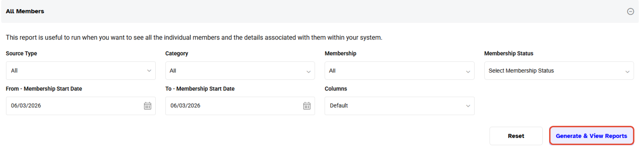
Task: Open the To date calendar picker icon
Action: 307,106
